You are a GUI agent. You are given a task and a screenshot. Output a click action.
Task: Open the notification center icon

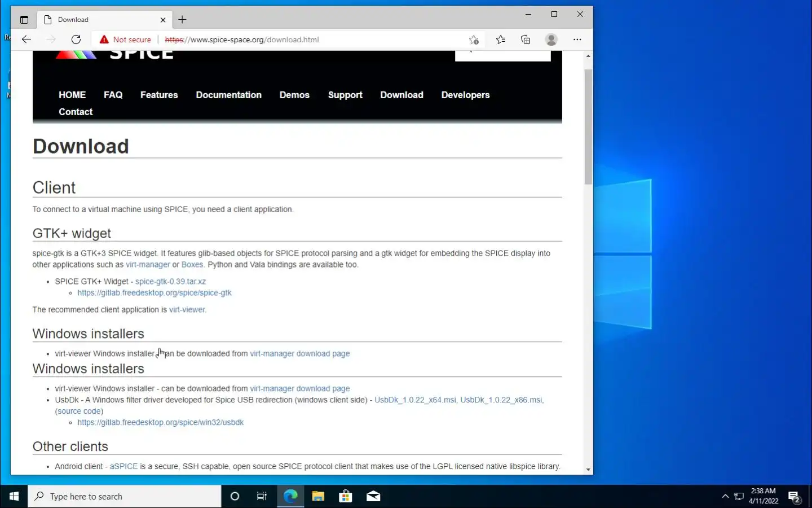[795, 497]
